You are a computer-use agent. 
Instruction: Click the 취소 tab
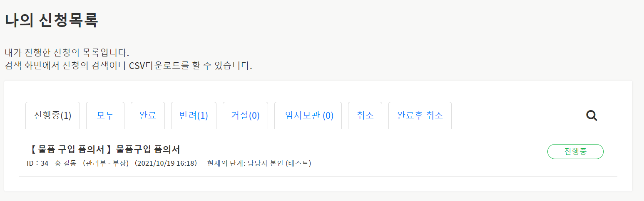pos(365,115)
